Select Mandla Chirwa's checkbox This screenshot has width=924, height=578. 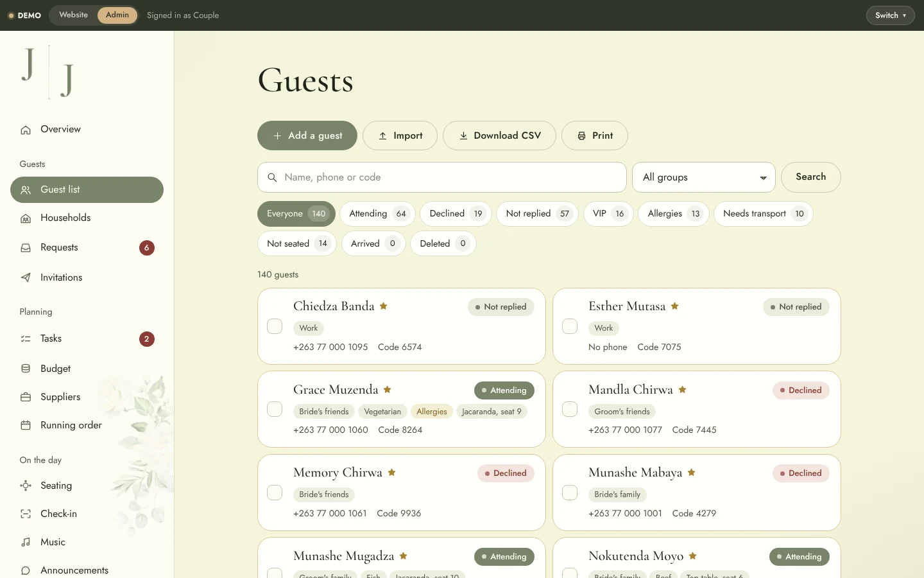(x=570, y=409)
